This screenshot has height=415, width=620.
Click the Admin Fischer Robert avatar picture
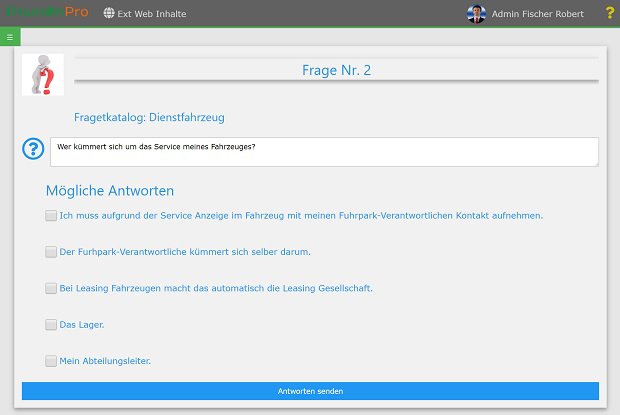coord(476,14)
